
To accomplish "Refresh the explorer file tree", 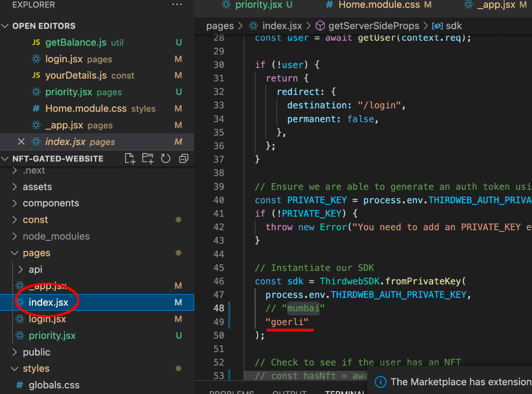I will (166, 158).
